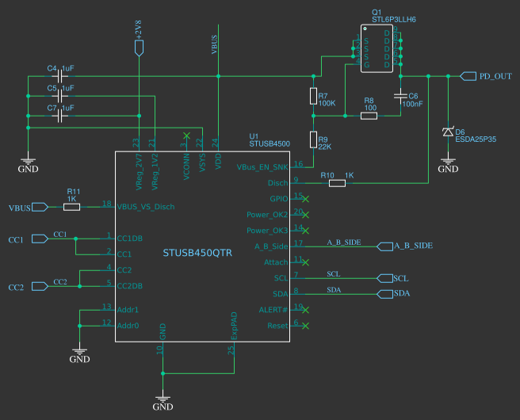Click the ESDA25P35 part value text

click(476, 139)
